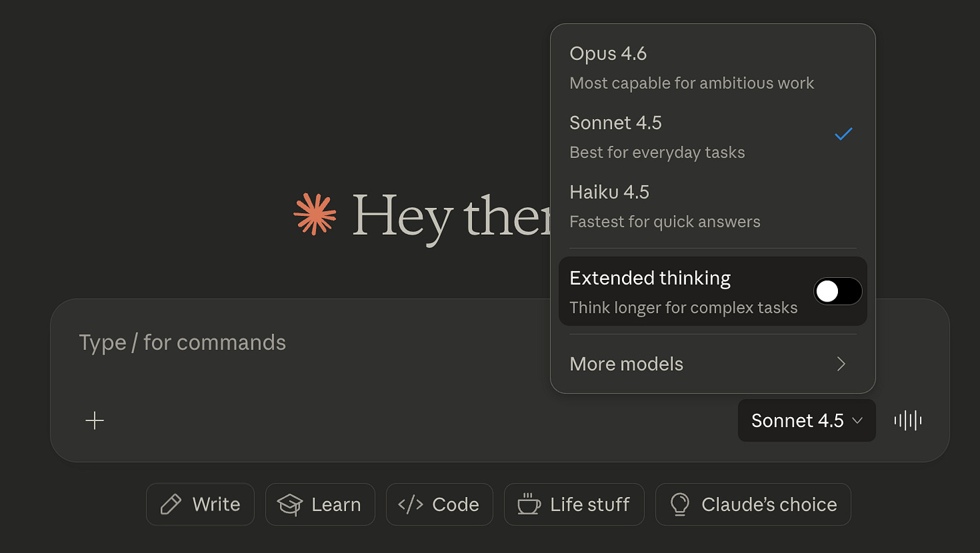
Task: Click the pencil icon on Write chip
Action: pyautogui.click(x=171, y=505)
